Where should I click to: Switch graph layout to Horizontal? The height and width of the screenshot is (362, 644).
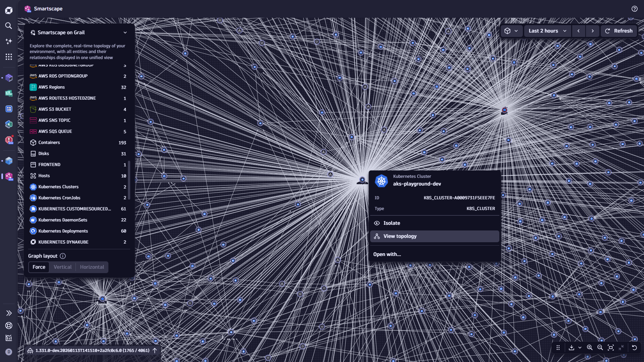(92, 267)
